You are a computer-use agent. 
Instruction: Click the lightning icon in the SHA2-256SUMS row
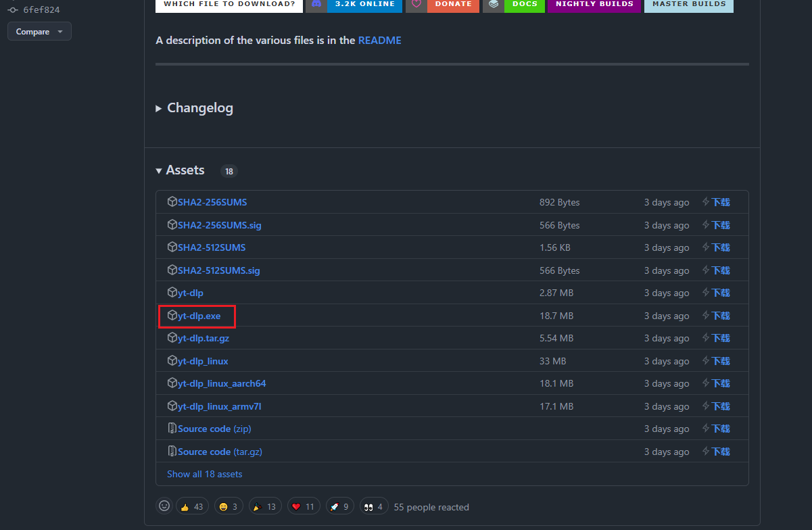click(x=706, y=202)
